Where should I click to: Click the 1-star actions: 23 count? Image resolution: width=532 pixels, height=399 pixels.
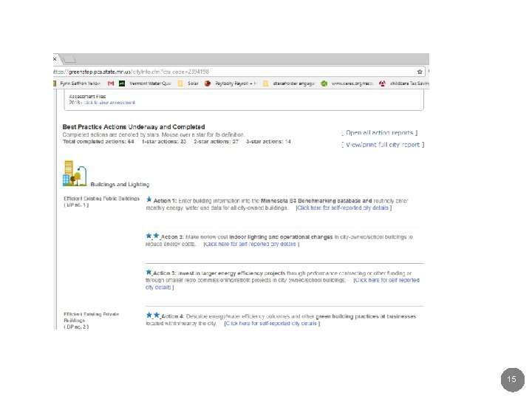click(x=164, y=141)
